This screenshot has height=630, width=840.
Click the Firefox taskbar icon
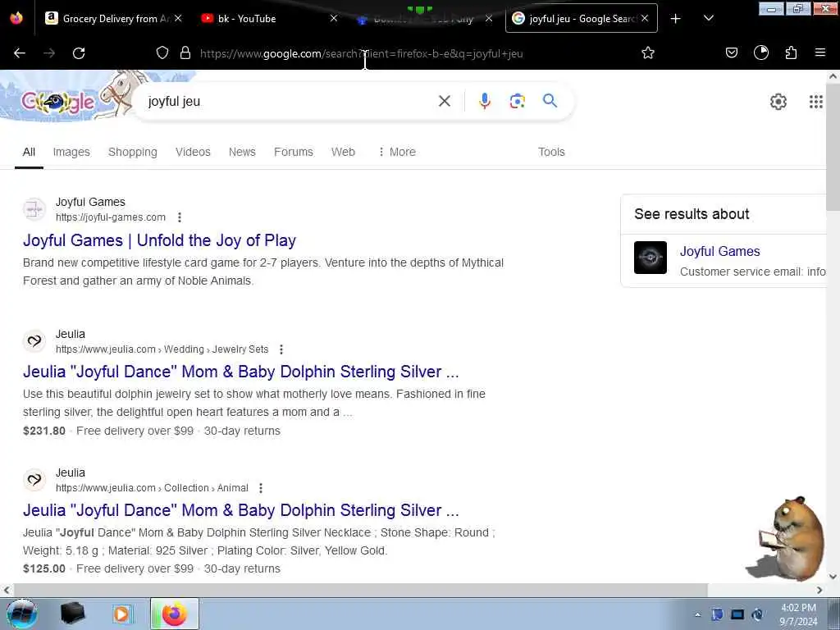175,614
